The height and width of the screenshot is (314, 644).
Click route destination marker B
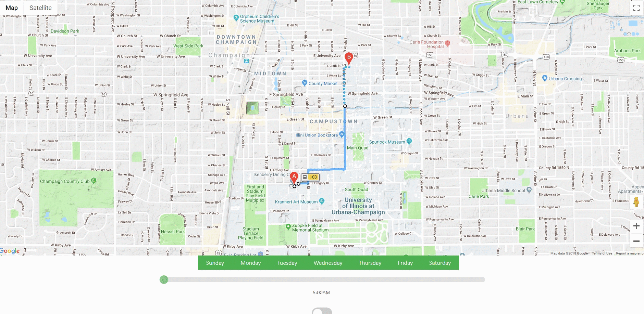pos(349,59)
